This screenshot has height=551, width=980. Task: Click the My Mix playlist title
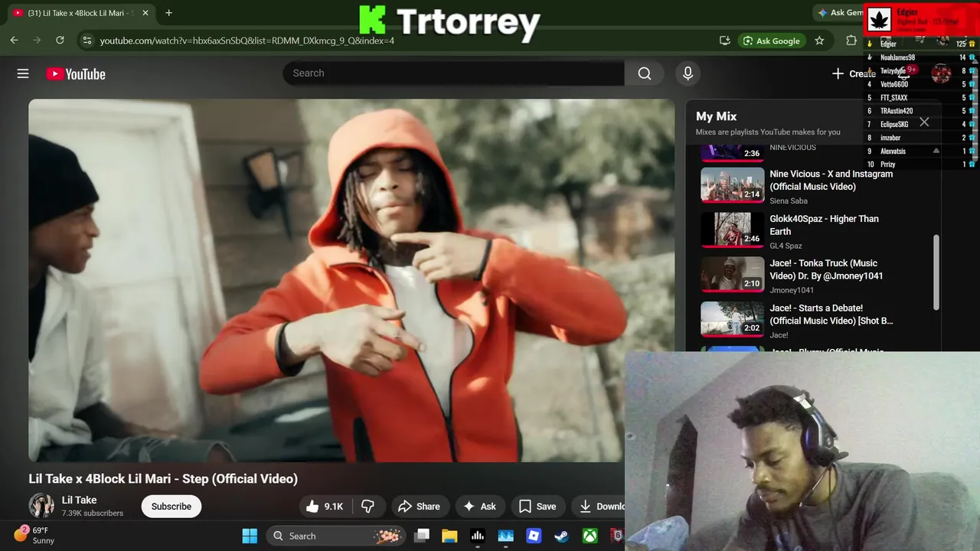pos(716,116)
